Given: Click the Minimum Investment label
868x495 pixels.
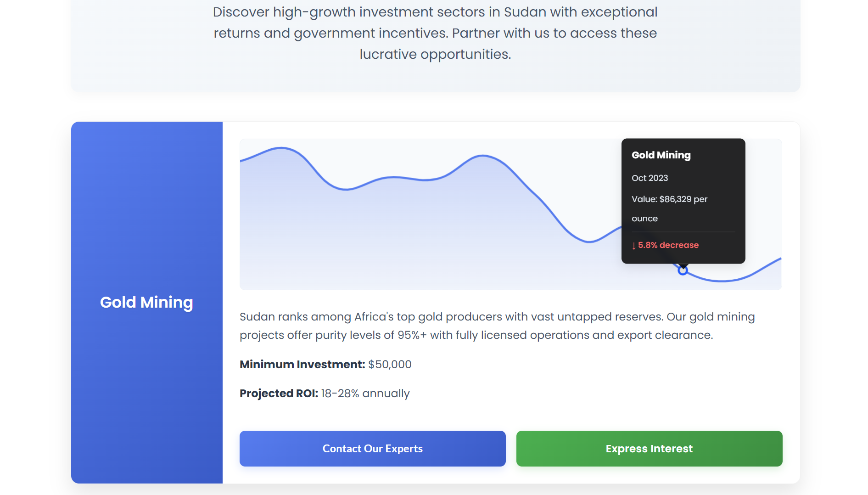Looking at the screenshot, I should 302,365.
